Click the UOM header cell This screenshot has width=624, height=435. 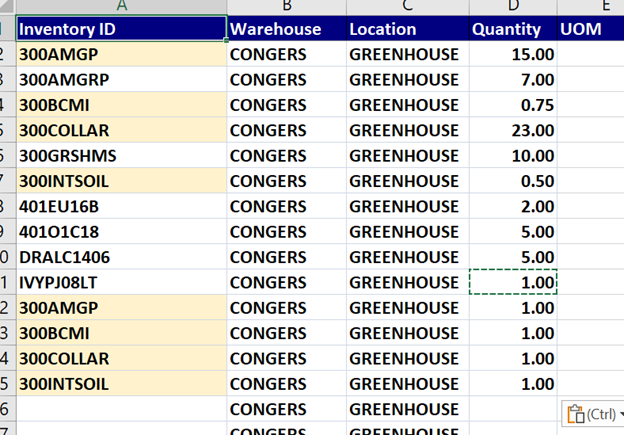(x=591, y=29)
